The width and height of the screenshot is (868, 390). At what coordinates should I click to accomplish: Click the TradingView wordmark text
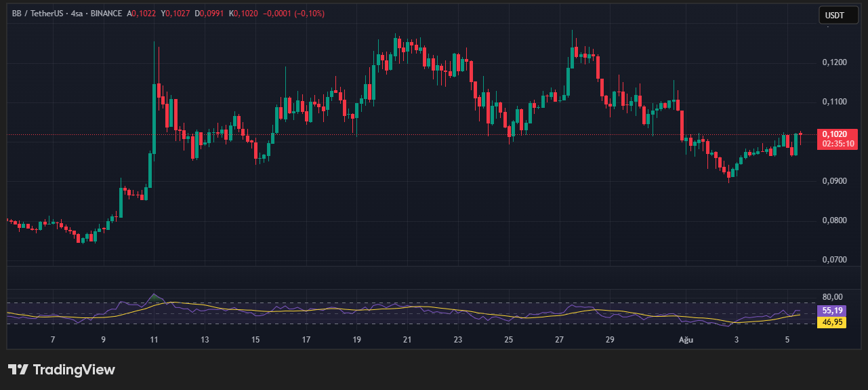click(74, 370)
